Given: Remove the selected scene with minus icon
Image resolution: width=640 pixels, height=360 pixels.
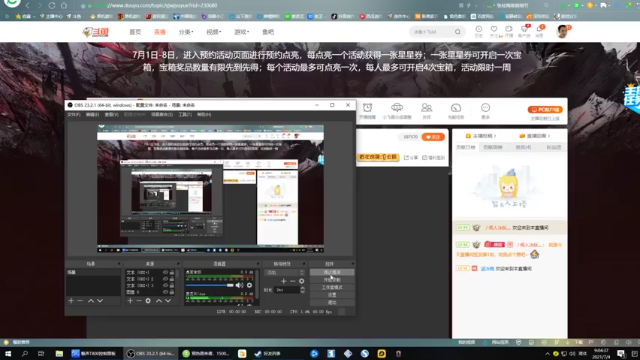Looking at the screenshot, I should tap(80, 301).
